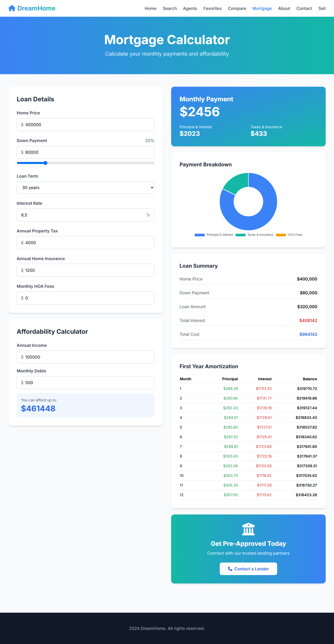This screenshot has width=334, height=644.
Task: Focus the Home Price input field
Action: click(x=86, y=125)
